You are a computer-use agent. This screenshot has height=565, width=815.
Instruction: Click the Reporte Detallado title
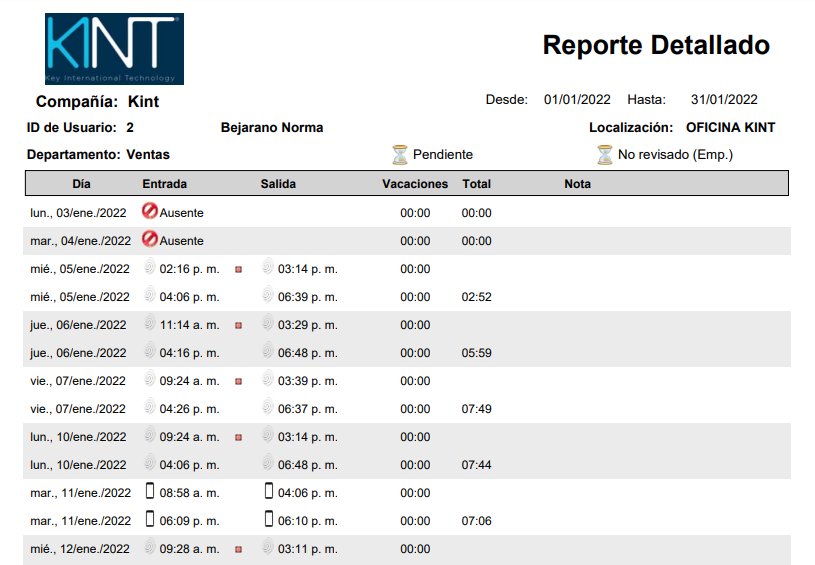tap(656, 45)
